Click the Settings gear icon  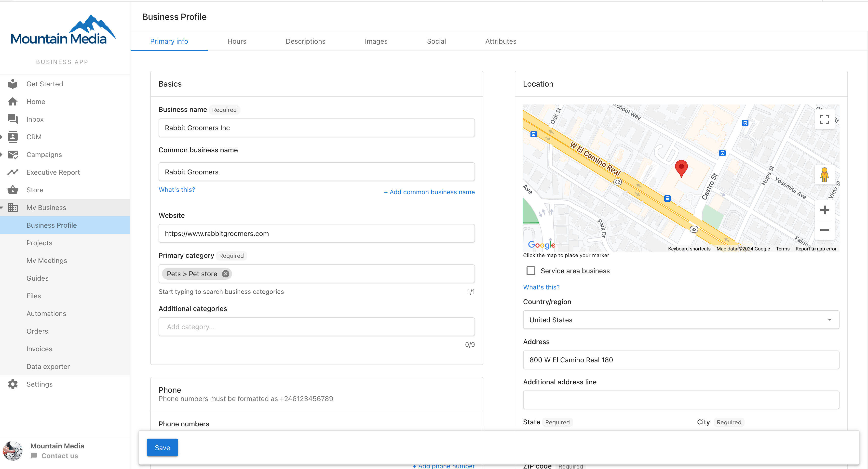coord(13,384)
